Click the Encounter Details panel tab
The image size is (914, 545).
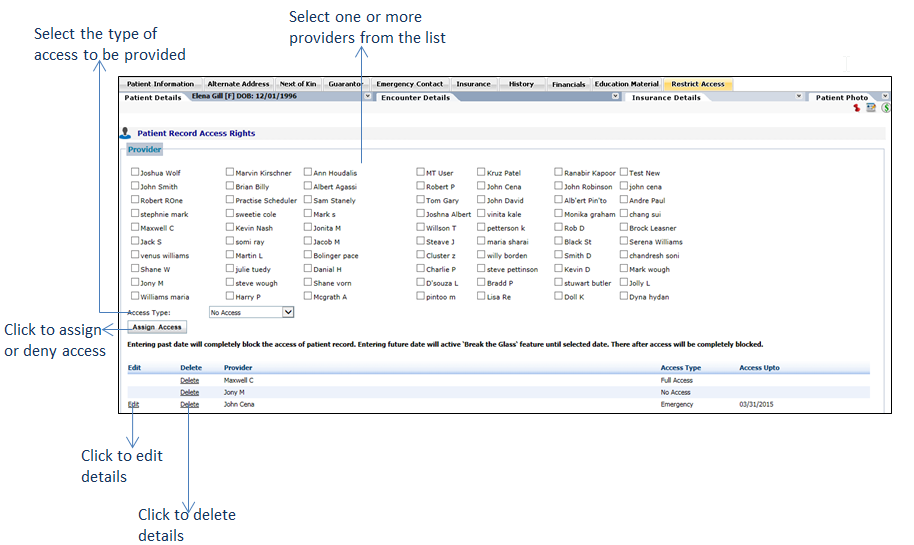(x=416, y=97)
